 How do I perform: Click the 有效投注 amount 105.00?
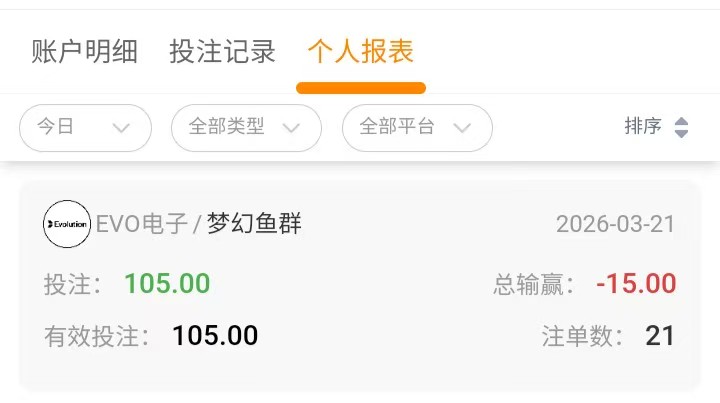pyautogui.click(x=215, y=336)
